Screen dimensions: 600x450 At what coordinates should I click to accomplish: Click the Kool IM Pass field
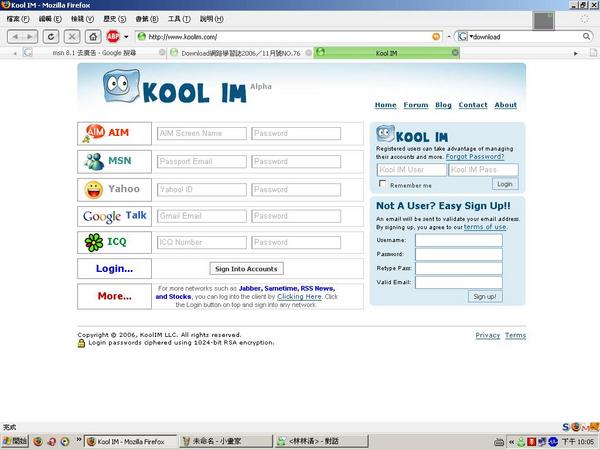484,170
